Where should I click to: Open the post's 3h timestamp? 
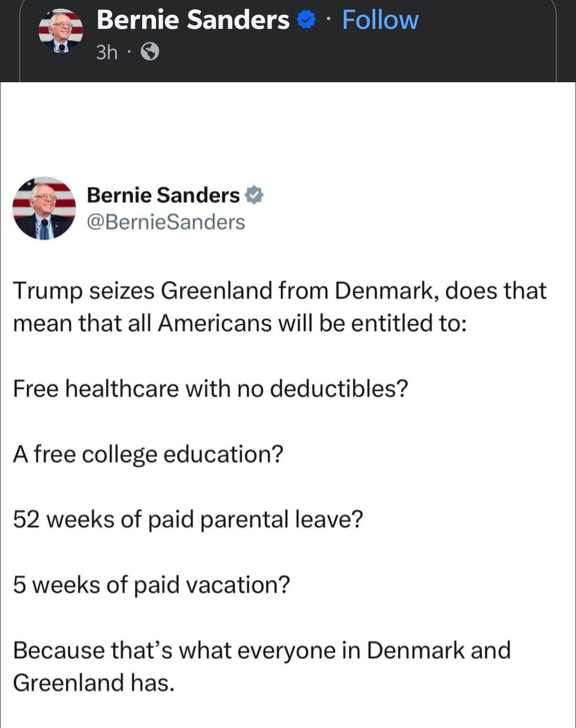(x=107, y=52)
